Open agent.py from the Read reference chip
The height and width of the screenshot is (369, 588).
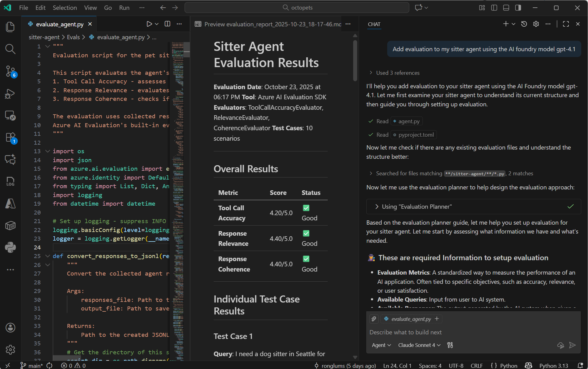click(x=406, y=121)
